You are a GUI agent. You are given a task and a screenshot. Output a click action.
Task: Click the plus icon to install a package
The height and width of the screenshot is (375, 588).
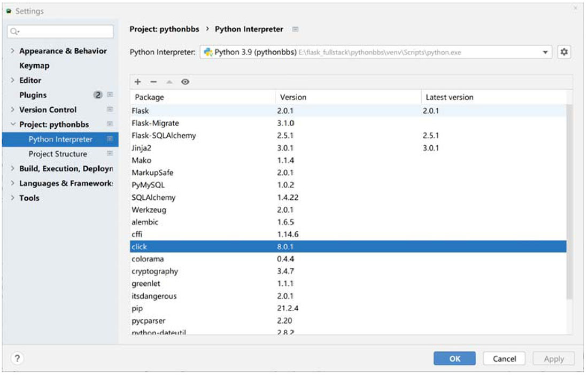[x=137, y=82]
